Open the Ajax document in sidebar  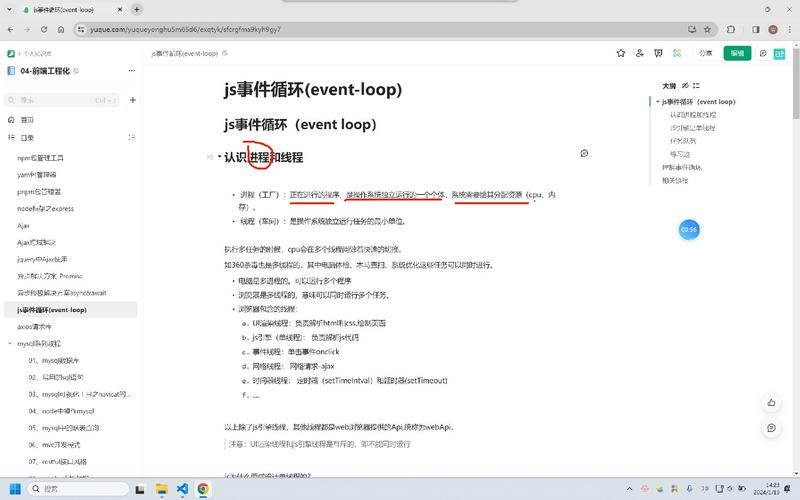[23, 226]
